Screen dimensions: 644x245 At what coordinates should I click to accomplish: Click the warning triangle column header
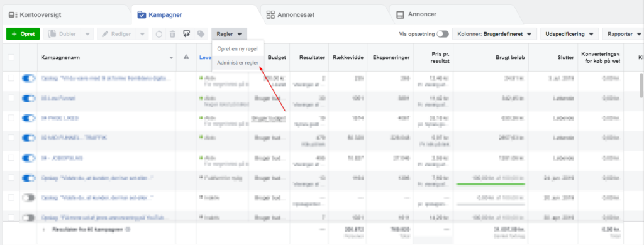(186, 57)
